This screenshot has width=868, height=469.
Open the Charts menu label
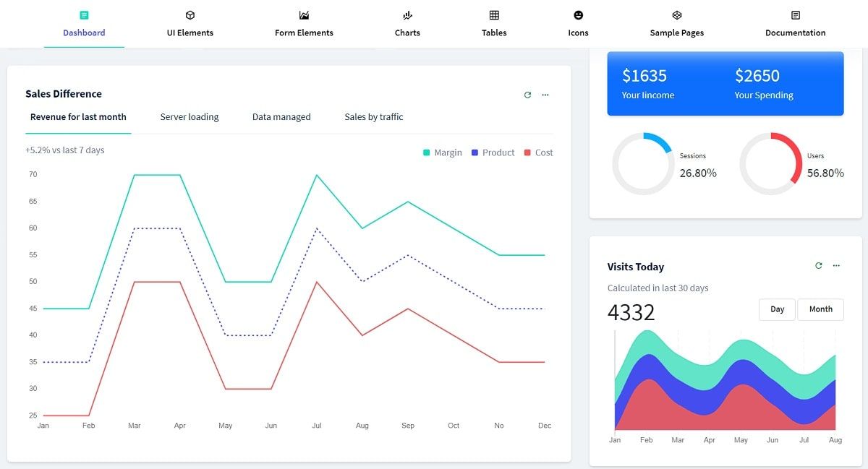[407, 33]
